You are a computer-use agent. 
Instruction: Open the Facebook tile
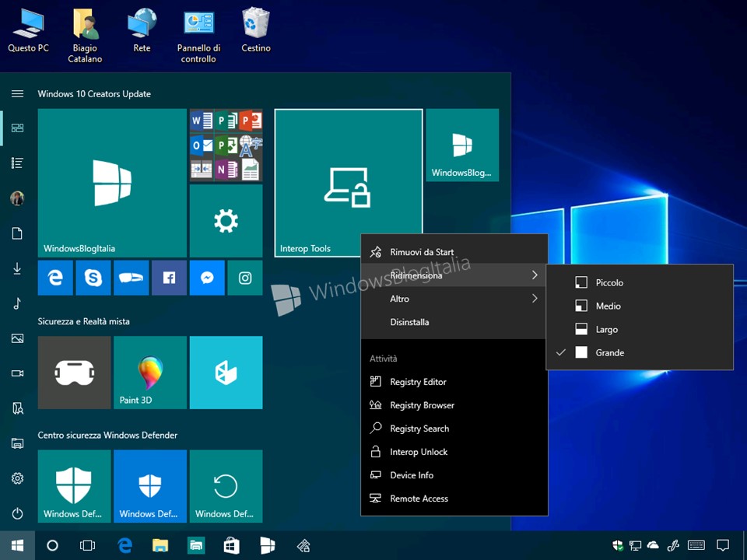tap(169, 278)
